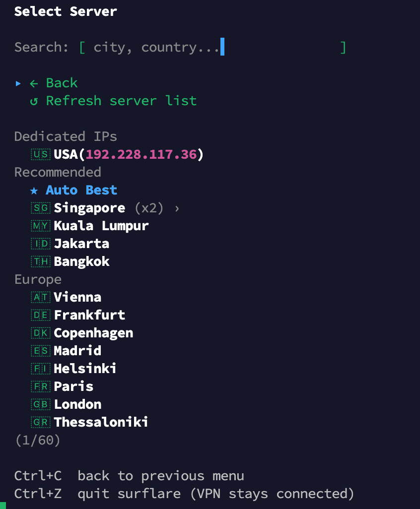Click the FR flag icon for Paris

pos(40,387)
